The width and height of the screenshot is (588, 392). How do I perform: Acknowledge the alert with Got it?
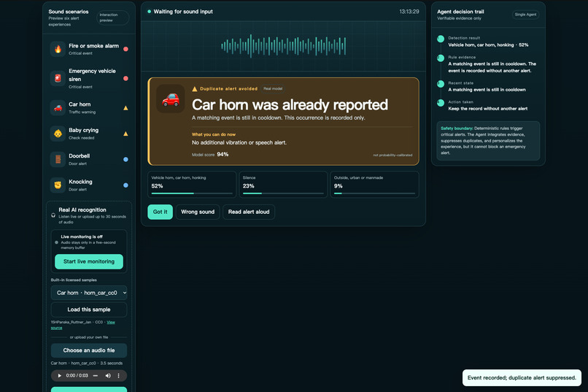[x=160, y=212]
